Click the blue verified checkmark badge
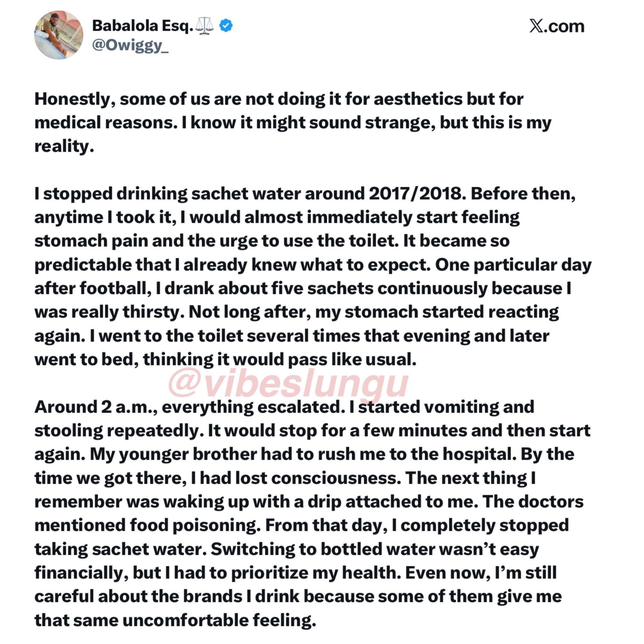 click(x=226, y=26)
